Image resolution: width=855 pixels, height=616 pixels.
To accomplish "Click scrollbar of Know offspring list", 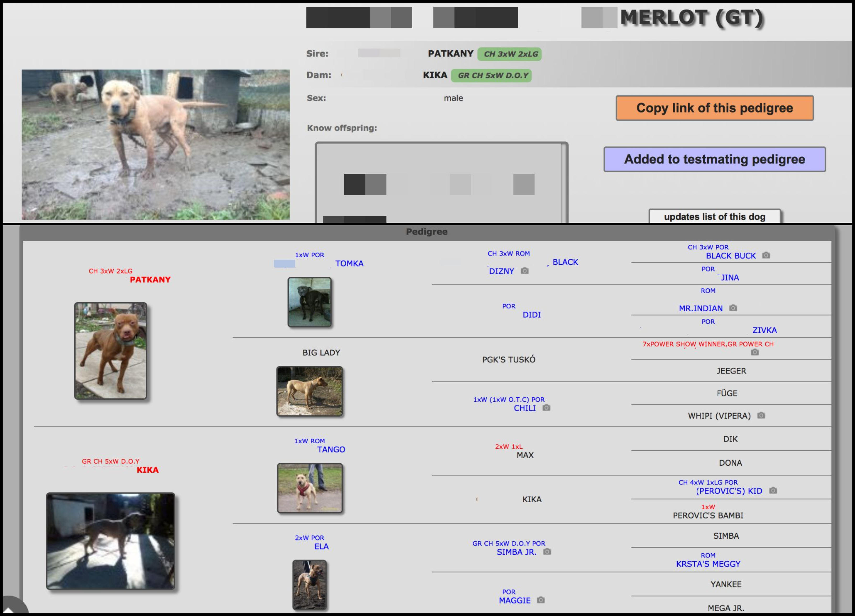I will click(x=564, y=183).
